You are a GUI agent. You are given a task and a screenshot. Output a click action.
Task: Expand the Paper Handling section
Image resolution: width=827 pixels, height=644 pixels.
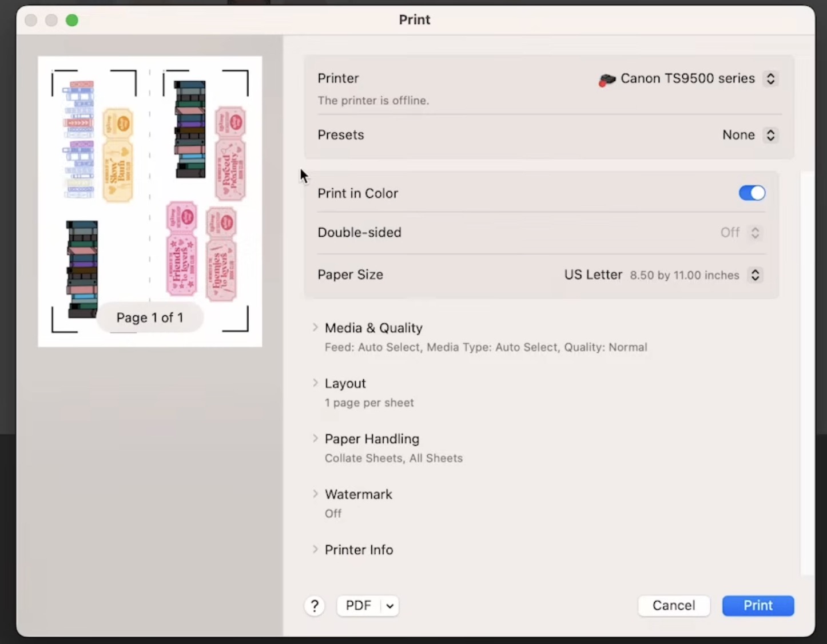coord(315,439)
